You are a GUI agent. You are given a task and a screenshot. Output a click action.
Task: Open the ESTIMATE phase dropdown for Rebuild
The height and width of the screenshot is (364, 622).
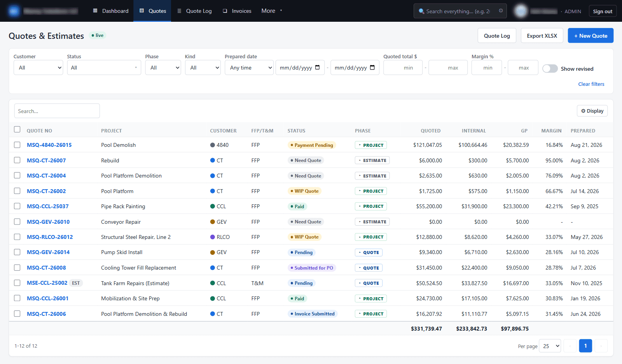(372, 160)
